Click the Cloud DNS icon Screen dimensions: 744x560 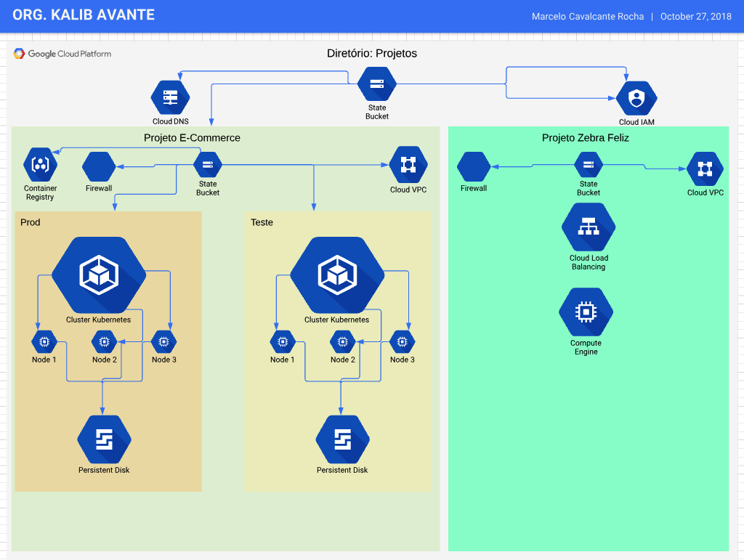(170, 97)
